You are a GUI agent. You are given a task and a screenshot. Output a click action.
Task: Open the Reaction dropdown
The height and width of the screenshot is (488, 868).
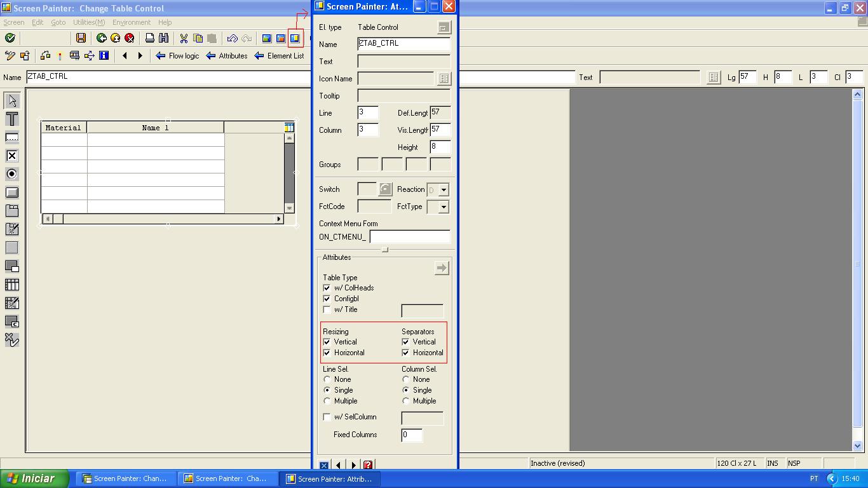pos(445,189)
